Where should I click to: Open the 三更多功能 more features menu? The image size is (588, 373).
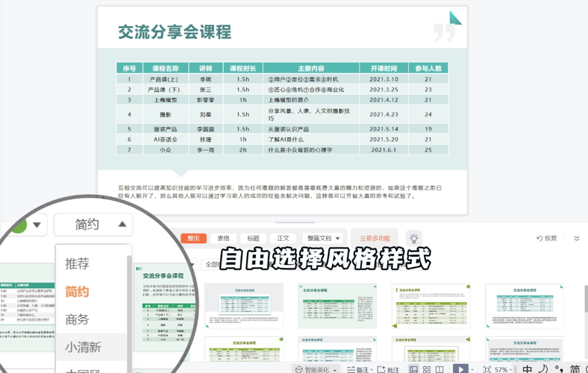point(373,238)
